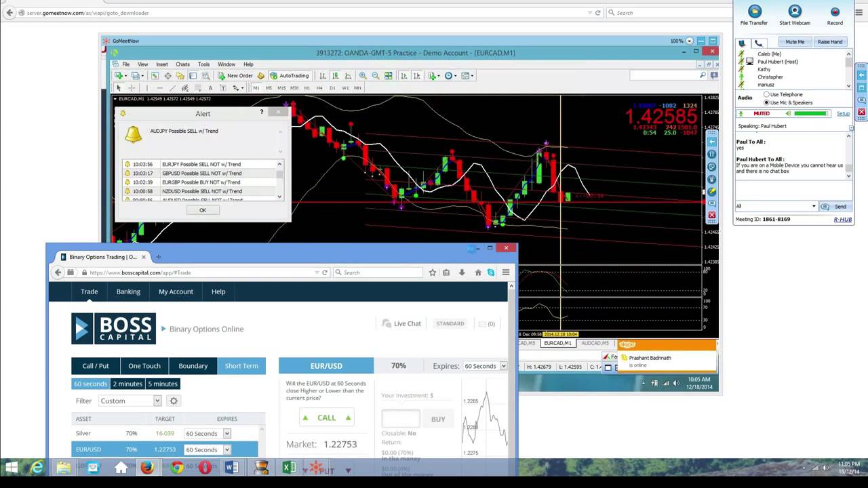Click the Alert list scrollbar down arrow
Screen dimensions: 868x488
click(279, 197)
